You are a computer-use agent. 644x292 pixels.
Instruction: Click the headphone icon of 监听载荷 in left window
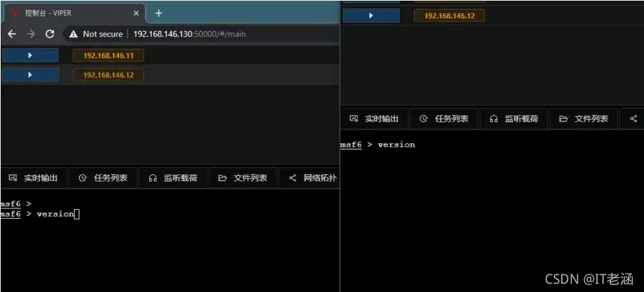[x=153, y=178]
